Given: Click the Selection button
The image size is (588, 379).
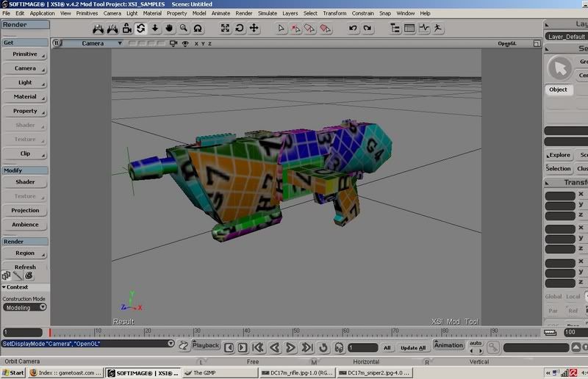Looking at the screenshot, I should tap(559, 169).
